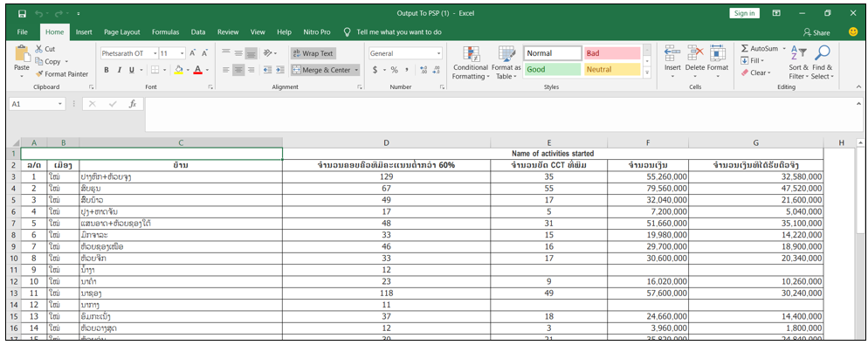
Task: Switch to the Formulas tab
Action: [x=166, y=32]
